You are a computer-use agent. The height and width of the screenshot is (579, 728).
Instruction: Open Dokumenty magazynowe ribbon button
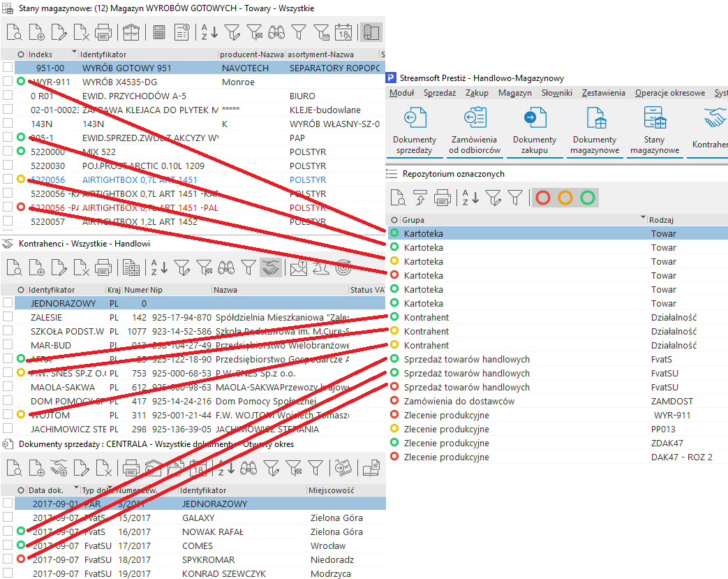[594, 131]
